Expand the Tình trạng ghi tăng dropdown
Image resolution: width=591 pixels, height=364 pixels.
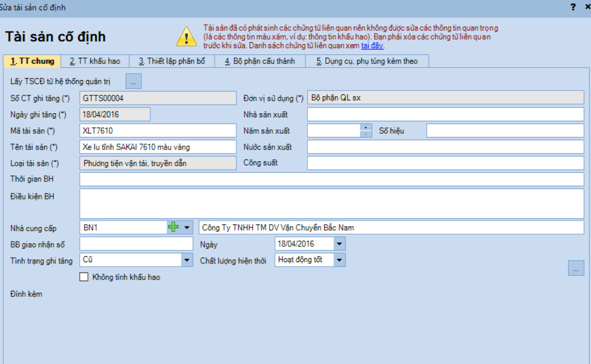[x=187, y=260]
